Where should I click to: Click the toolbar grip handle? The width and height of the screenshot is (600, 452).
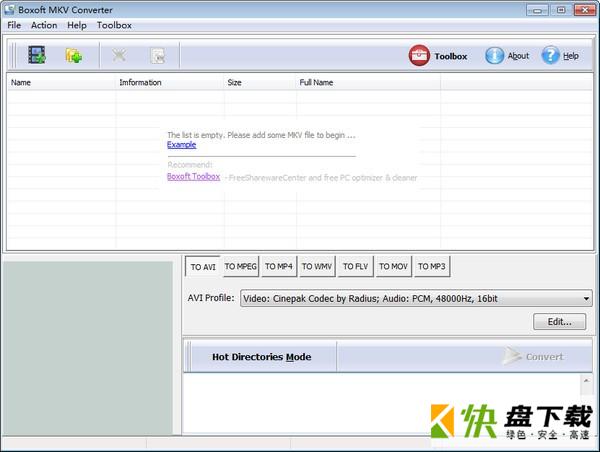click(x=12, y=56)
